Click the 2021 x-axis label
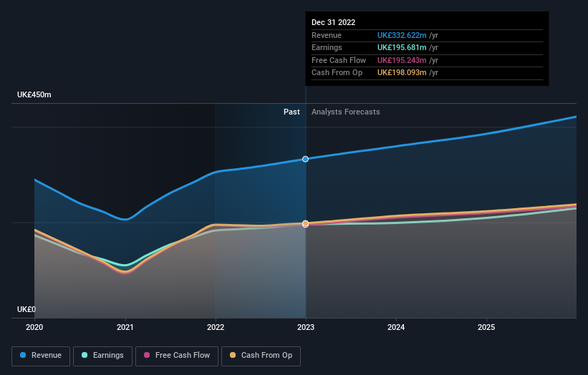Viewport: 588px width, 375px height. click(125, 327)
